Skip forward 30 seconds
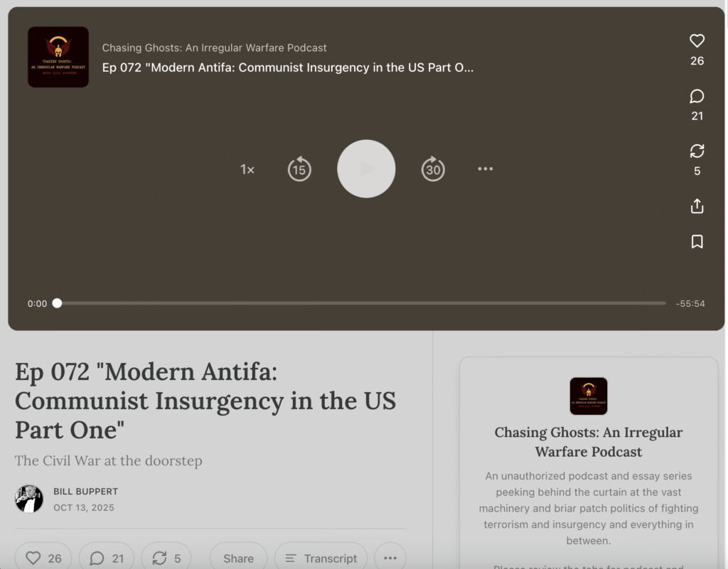 point(433,169)
